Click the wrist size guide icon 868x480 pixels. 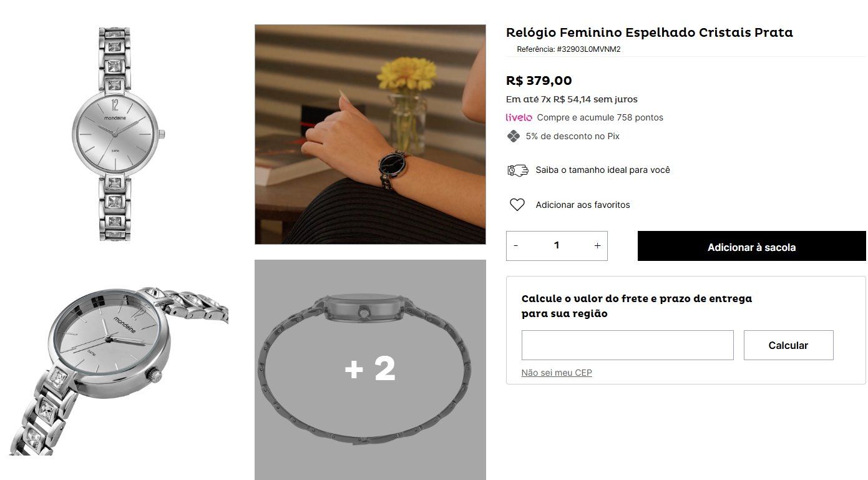coord(517,170)
